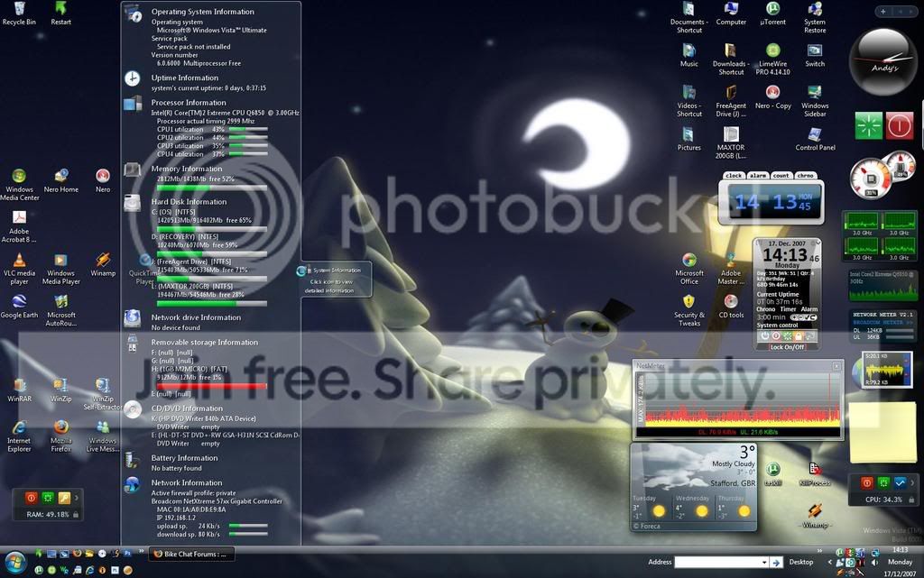Open the Address bar dropdown arrow
The image size is (924, 578).
click(763, 563)
